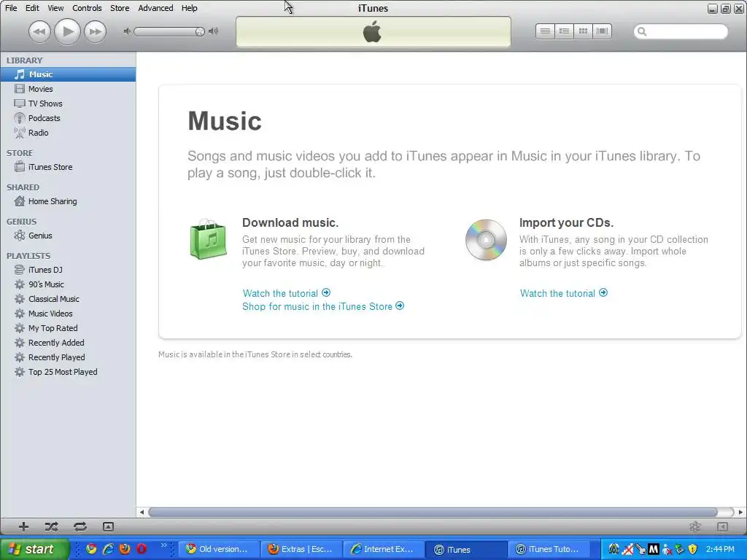The image size is (747, 560).
Task: Switch to iTunes Tuto... taskbar window
Action: tap(549, 549)
